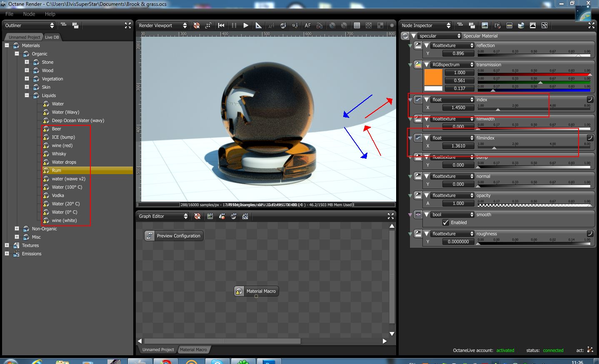Click the opacity A value field

coord(458,203)
